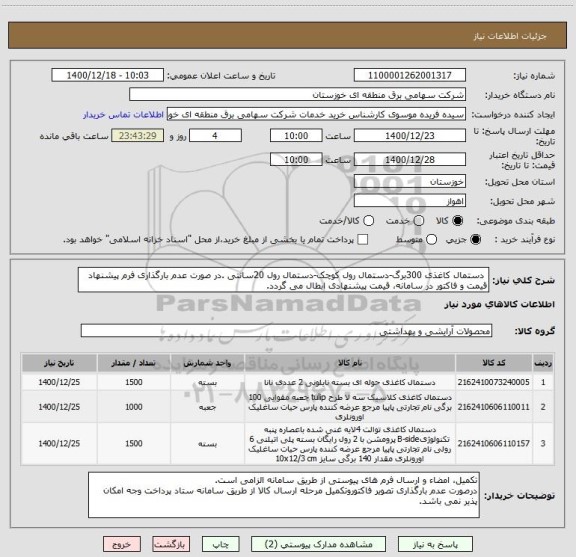The image size is (576, 557).
Task: Click the واحد شمارش column header
Action: tap(208, 363)
